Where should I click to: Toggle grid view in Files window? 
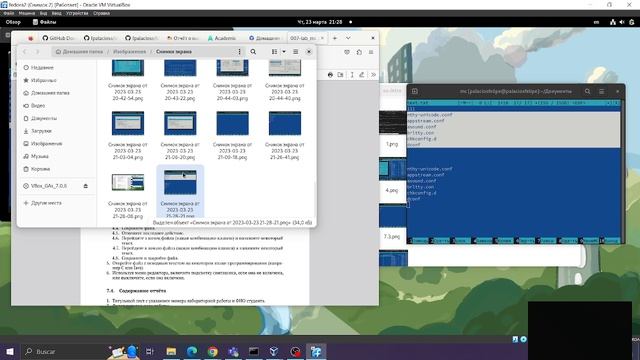coord(274,52)
